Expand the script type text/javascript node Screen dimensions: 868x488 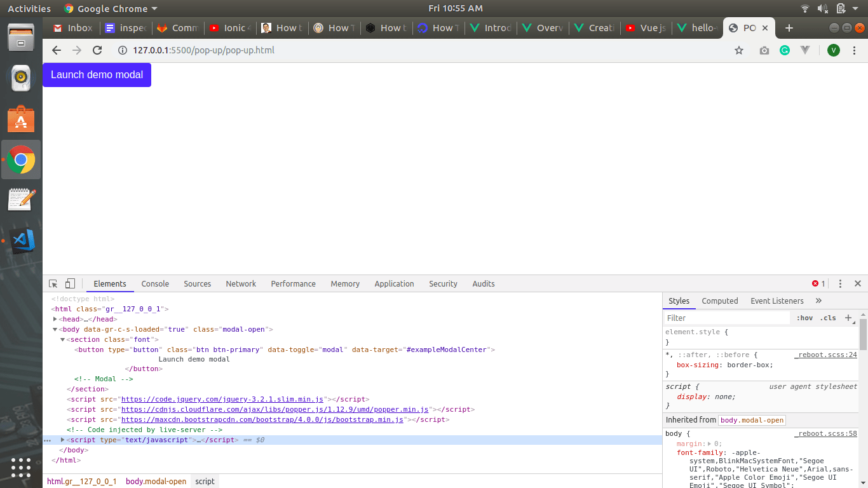(62, 440)
